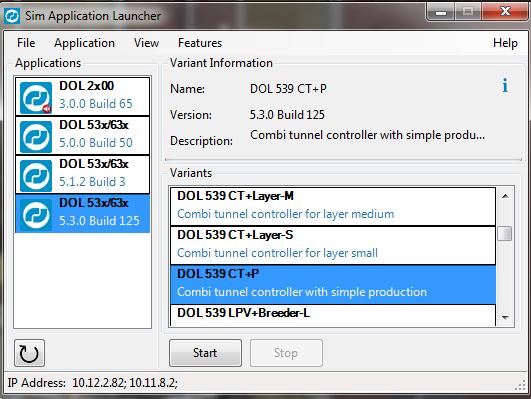This screenshot has height=399, width=531.
Task: Open the Application menu
Action: click(84, 43)
